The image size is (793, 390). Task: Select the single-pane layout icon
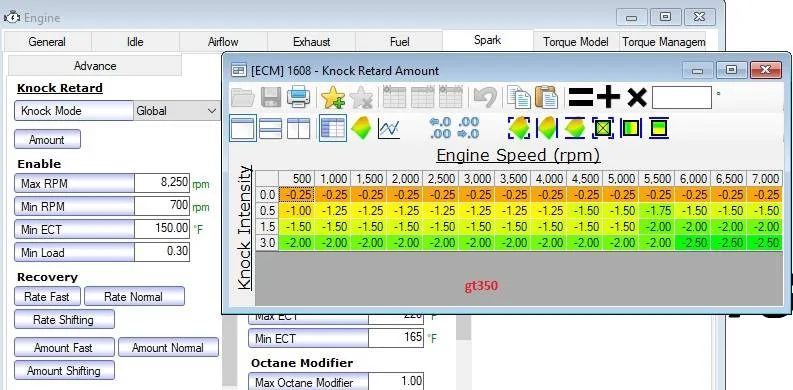[x=243, y=128]
